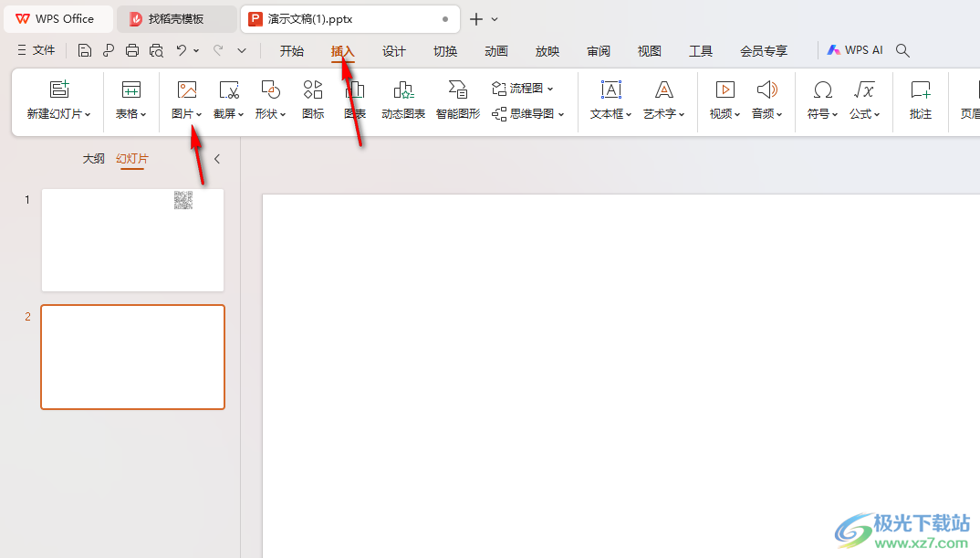Open the 会员专享 tab
The image size is (980, 558).
point(764,51)
